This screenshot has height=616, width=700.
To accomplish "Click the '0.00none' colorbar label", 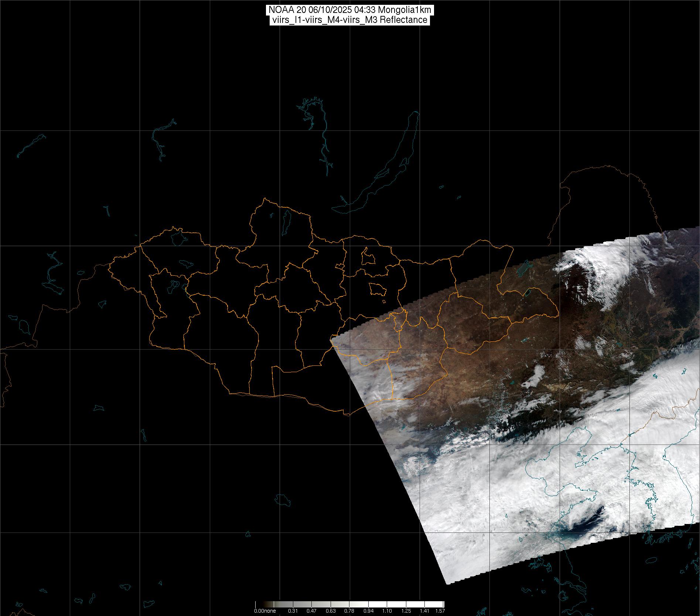I will [x=265, y=611].
